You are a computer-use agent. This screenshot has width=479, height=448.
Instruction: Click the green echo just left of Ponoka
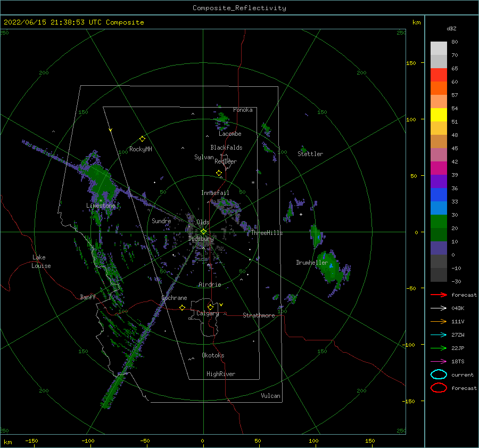(x=221, y=119)
